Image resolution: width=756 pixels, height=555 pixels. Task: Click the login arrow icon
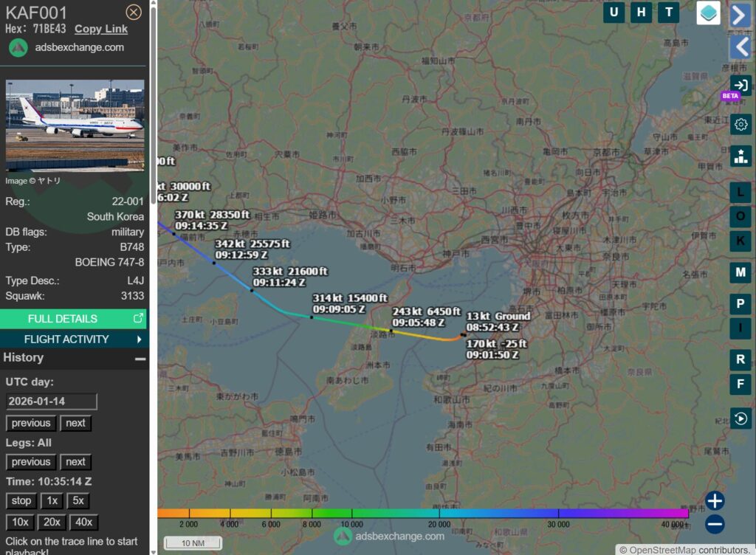click(740, 86)
